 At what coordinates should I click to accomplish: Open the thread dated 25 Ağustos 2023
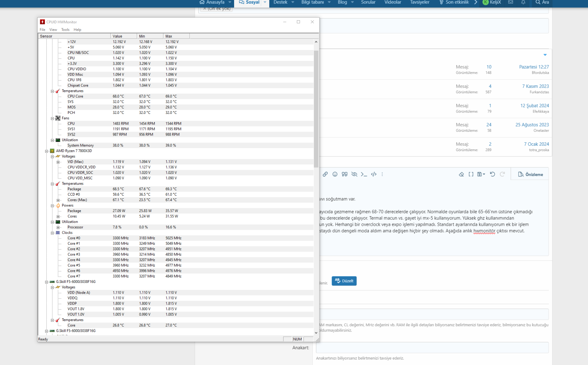(x=532, y=125)
